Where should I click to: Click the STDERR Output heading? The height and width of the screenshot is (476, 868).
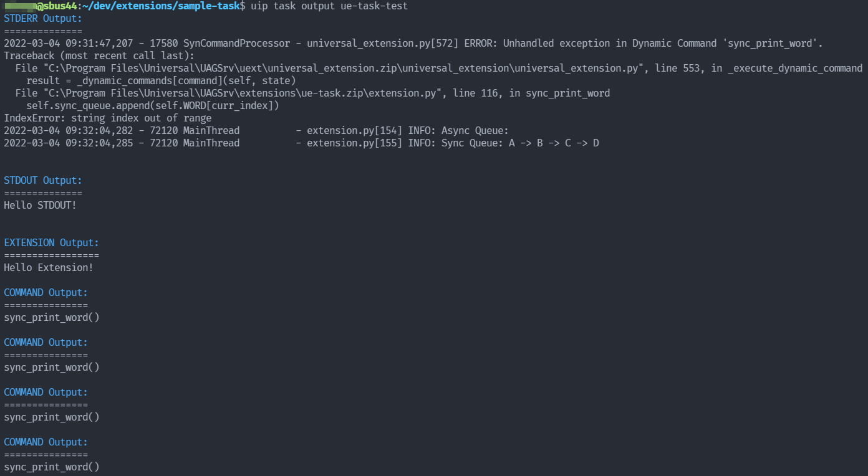(x=43, y=18)
